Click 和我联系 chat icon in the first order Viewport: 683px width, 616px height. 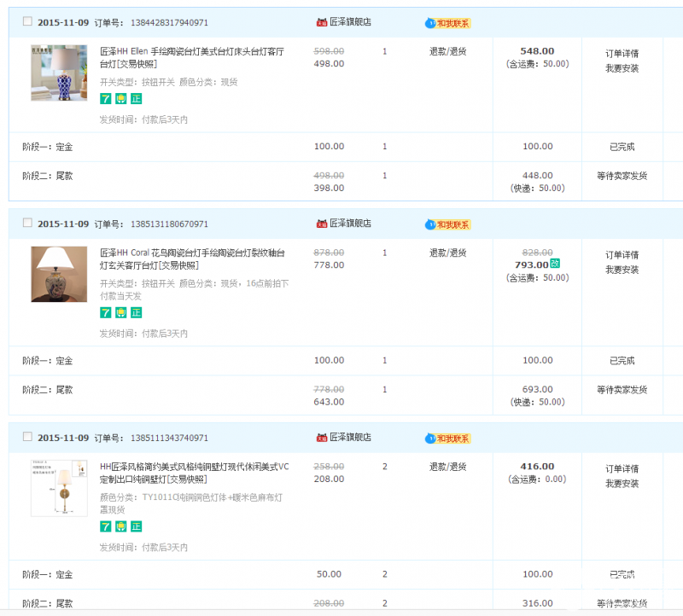pyautogui.click(x=448, y=23)
